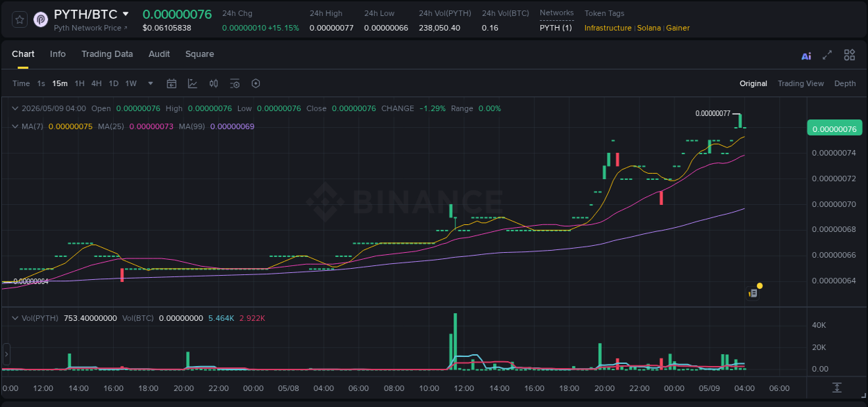This screenshot has height=407, width=868.
Task: Open the chart layout grid icon
Action: point(849,55)
